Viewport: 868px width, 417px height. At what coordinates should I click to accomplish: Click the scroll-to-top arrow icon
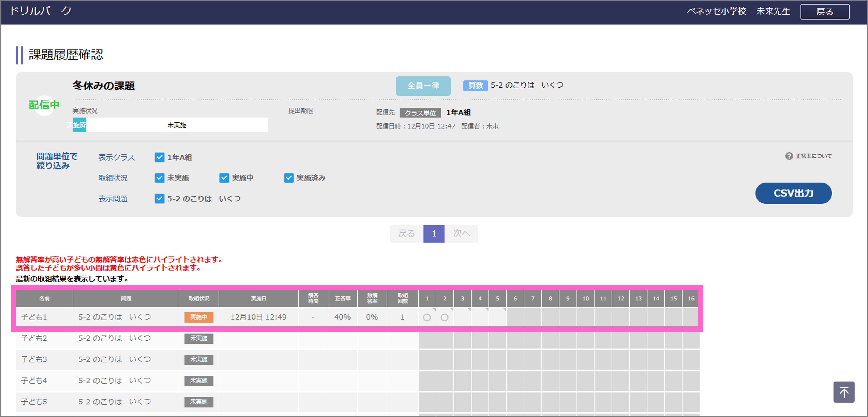(x=844, y=392)
